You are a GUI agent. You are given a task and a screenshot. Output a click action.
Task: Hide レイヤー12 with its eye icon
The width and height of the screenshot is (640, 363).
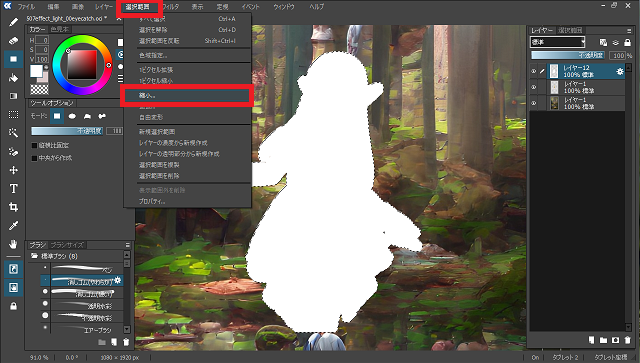[x=533, y=71]
